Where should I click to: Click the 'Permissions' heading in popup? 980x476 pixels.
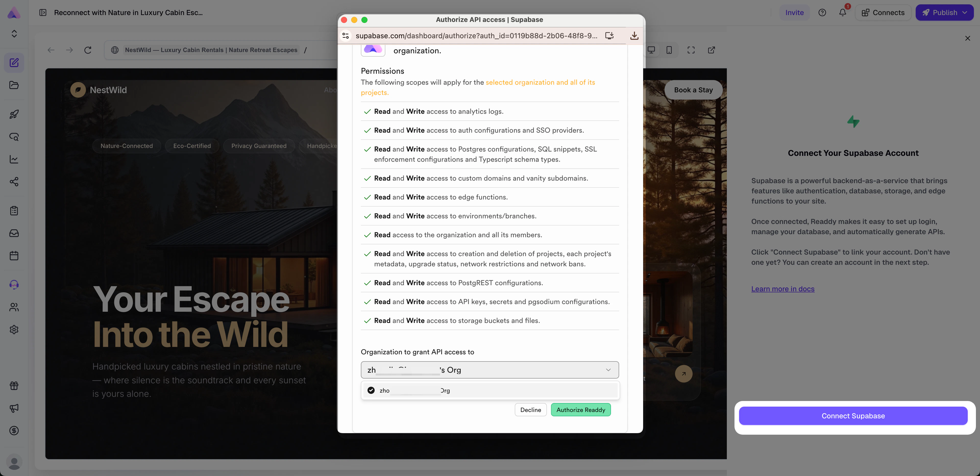pos(382,71)
